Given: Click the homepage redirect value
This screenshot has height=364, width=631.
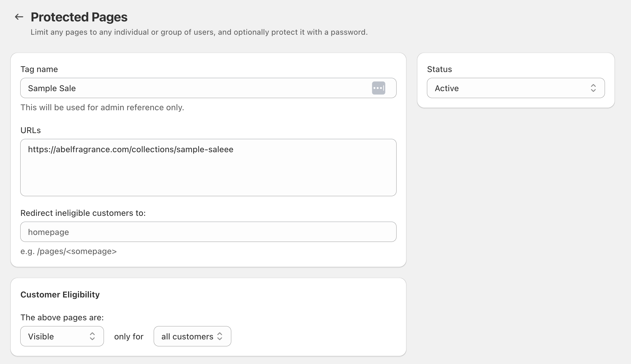Looking at the screenshot, I should tap(48, 231).
